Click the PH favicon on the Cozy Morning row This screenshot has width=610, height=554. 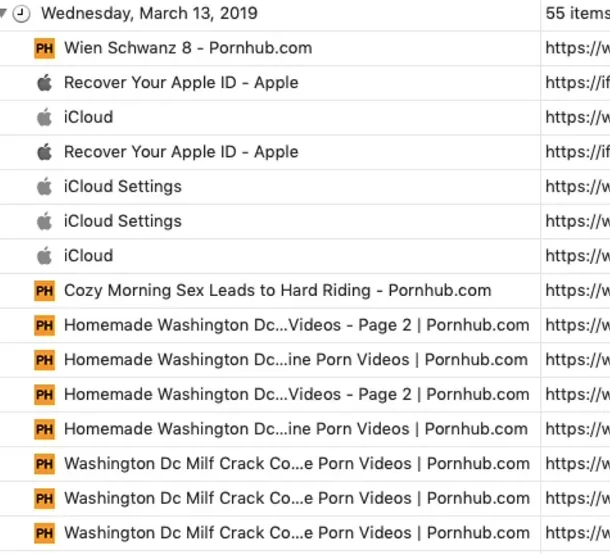44,291
